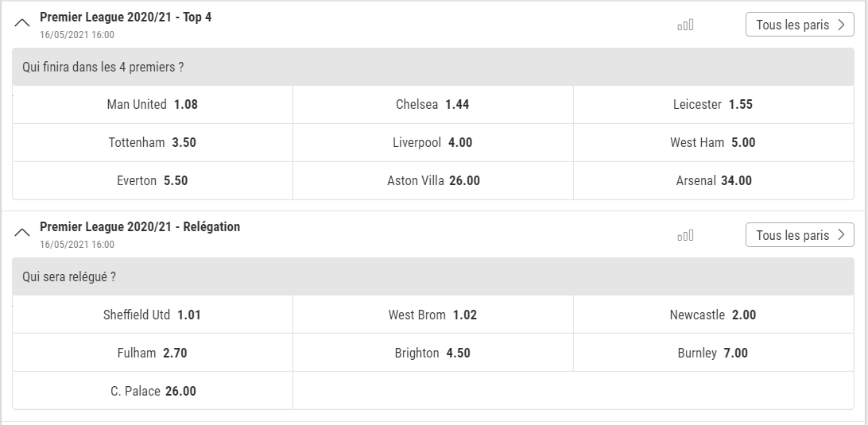This screenshot has height=425, width=868.
Task: Open all bets for Relégation market
Action: [800, 236]
